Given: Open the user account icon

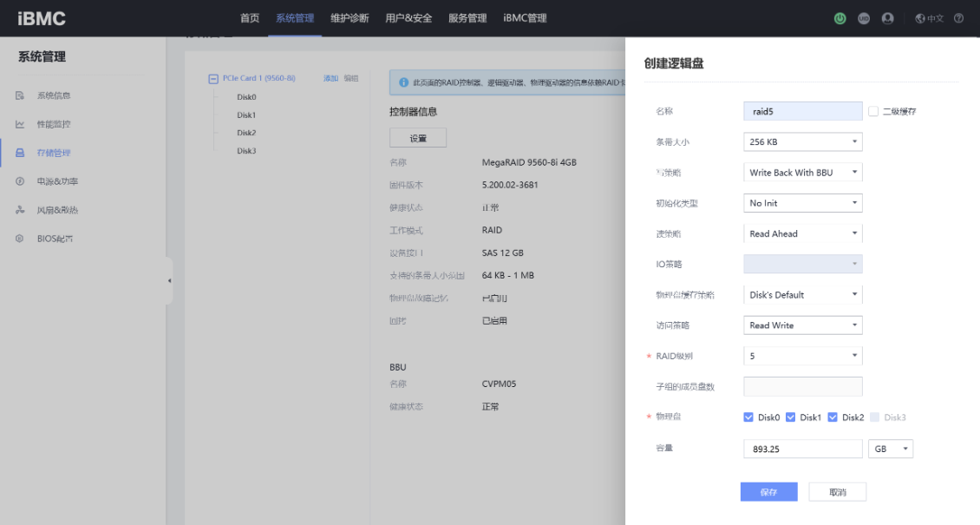Looking at the screenshot, I should click(x=887, y=19).
